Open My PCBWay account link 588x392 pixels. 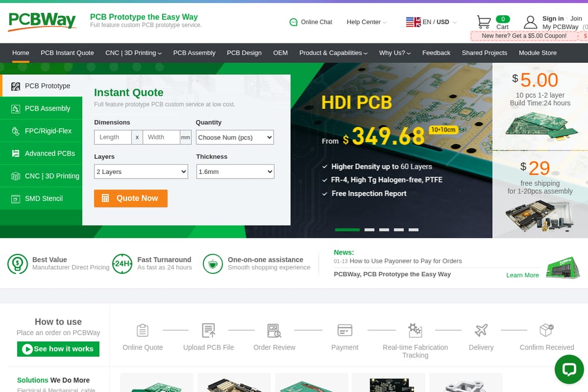coord(560,27)
